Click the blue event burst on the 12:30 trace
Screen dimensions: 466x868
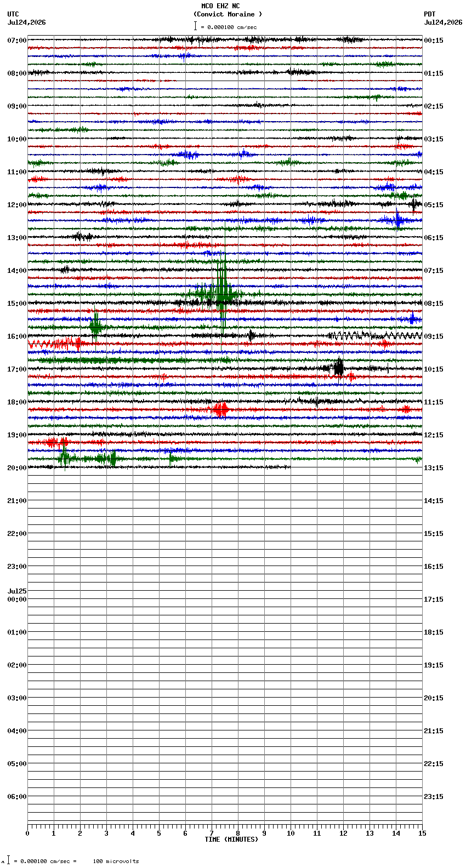point(398,220)
